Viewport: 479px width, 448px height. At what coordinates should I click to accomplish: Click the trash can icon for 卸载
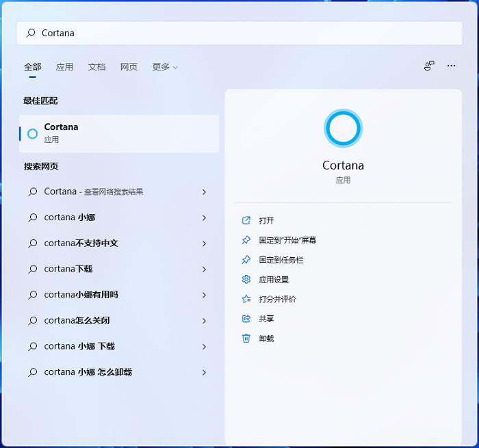pyautogui.click(x=246, y=339)
